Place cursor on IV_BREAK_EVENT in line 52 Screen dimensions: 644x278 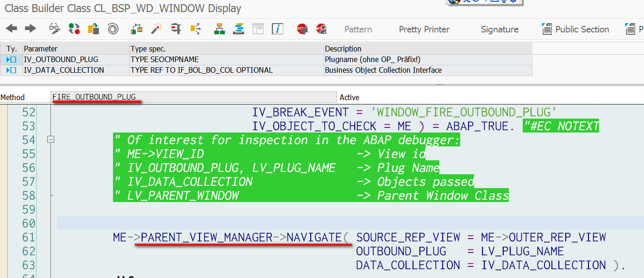(300, 112)
